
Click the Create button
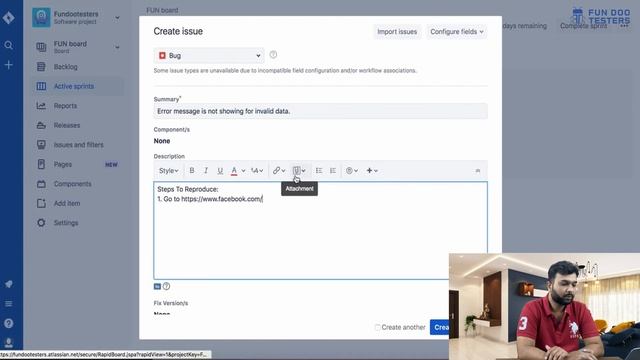440,327
